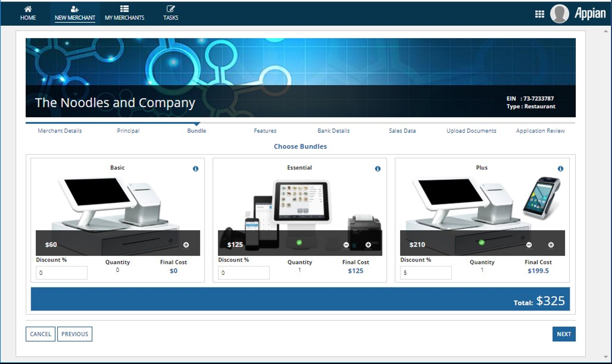Show info for the Plus bundle

[560, 168]
